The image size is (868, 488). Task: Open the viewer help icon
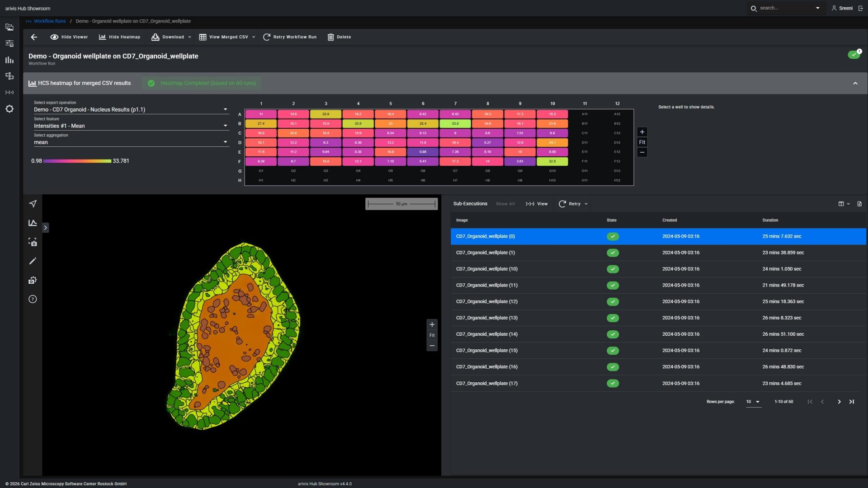pos(33,299)
